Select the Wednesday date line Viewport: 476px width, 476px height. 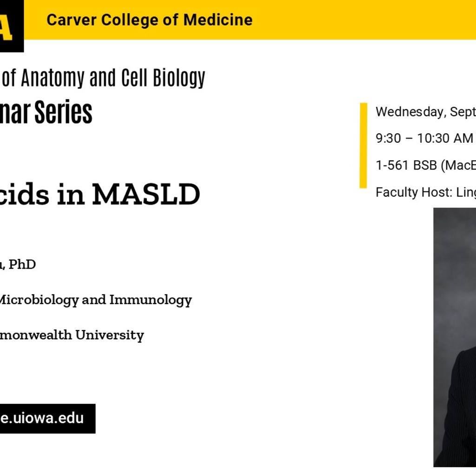[x=426, y=112]
